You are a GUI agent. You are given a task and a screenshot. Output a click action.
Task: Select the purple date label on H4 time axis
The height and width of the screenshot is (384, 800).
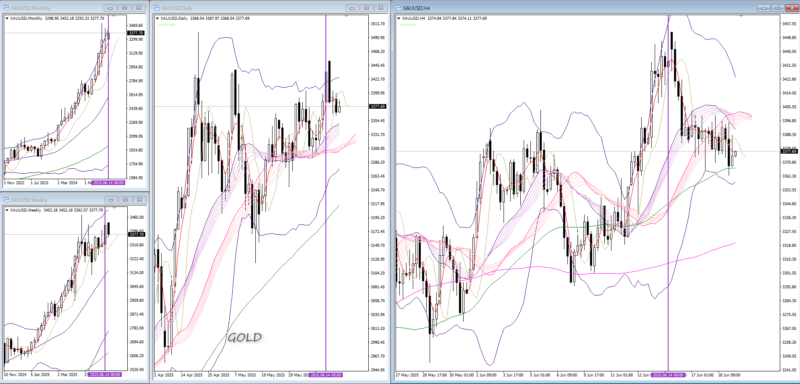point(668,375)
